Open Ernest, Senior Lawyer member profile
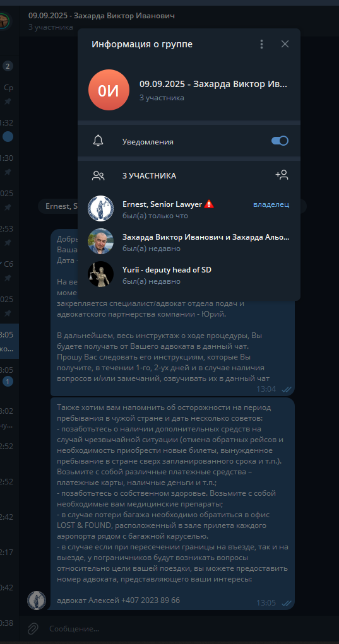This screenshot has height=644, width=339. click(x=189, y=209)
